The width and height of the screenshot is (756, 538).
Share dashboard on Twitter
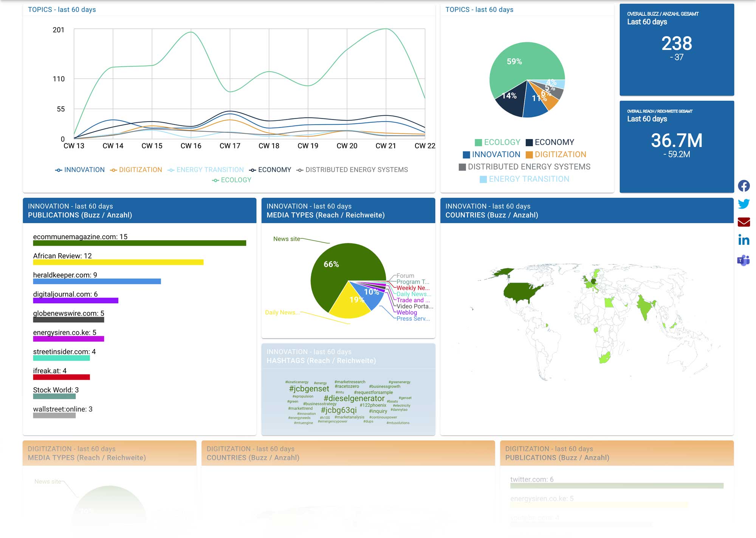point(744,204)
